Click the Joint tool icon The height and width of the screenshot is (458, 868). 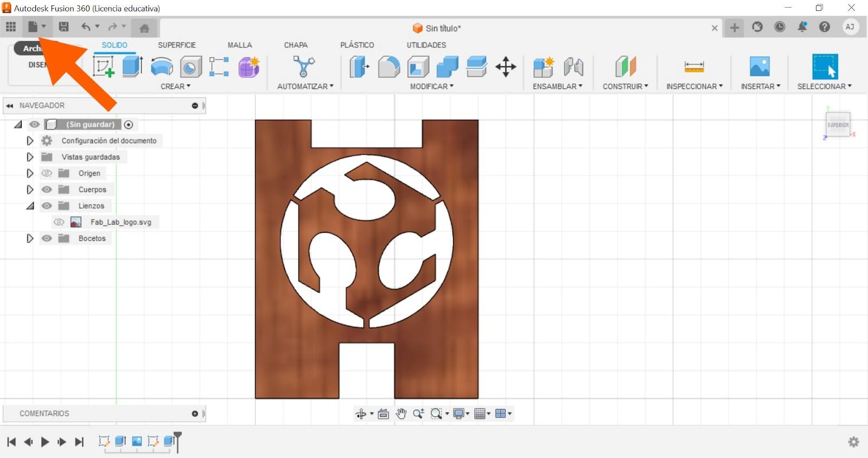pyautogui.click(x=573, y=67)
